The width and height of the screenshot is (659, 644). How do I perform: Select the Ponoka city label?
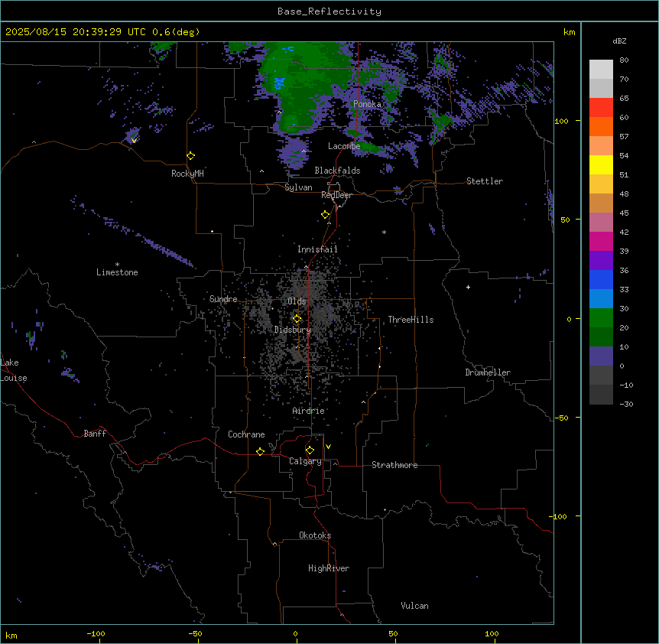pyautogui.click(x=367, y=104)
